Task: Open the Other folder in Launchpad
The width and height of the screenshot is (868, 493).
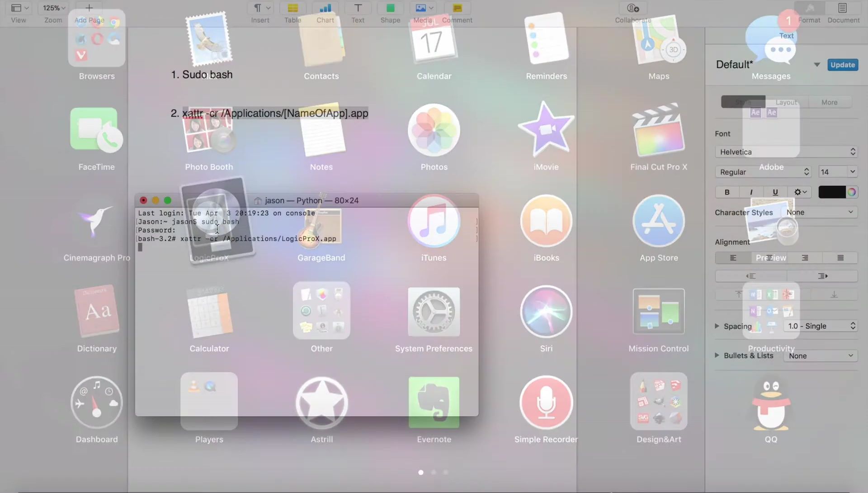Action: [x=321, y=311]
